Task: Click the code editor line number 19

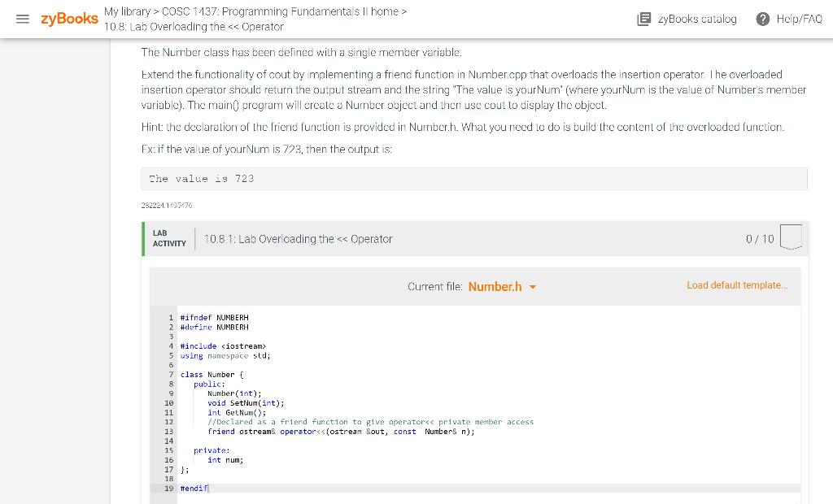Action: [x=168, y=488]
